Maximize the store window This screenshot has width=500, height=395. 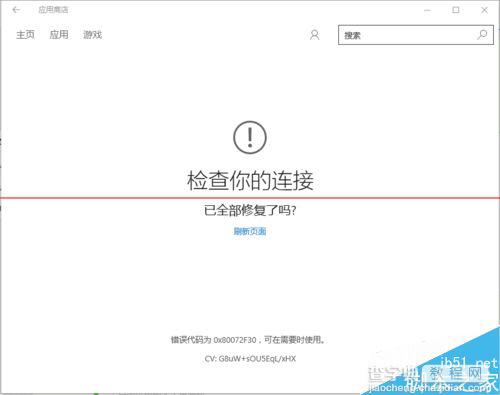(456, 10)
